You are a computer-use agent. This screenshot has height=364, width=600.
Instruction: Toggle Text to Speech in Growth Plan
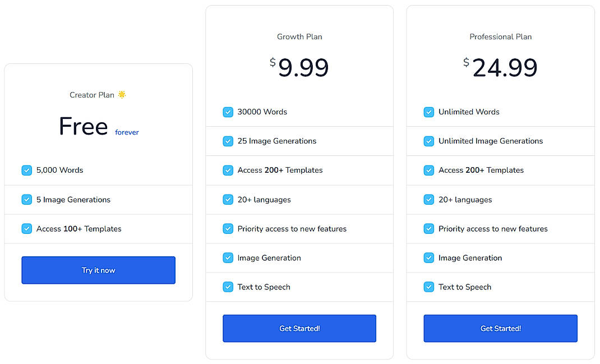228,287
